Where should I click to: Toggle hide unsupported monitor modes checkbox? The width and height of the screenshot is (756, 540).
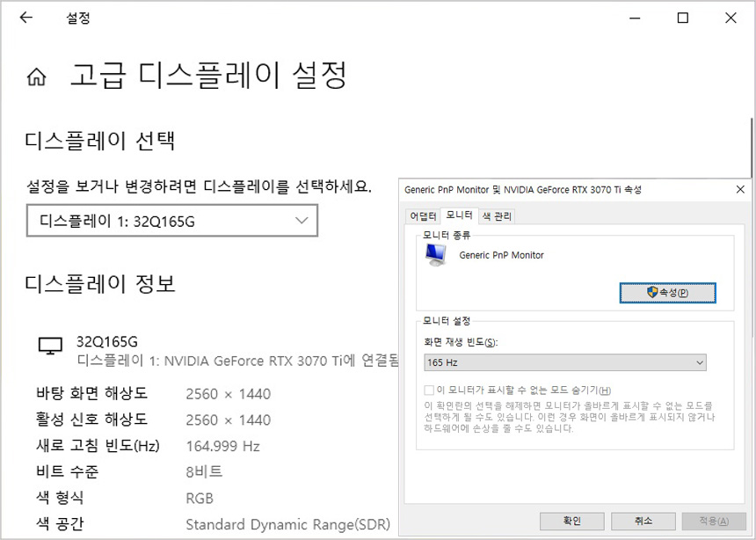point(429,390)
